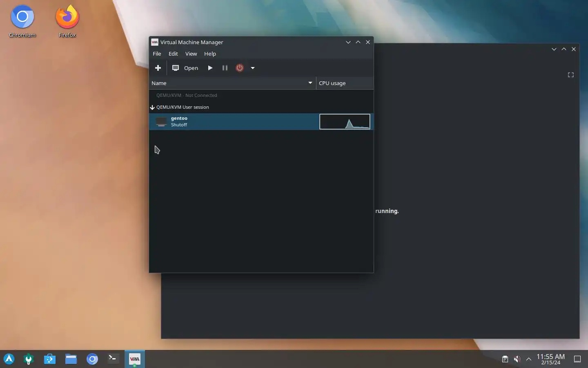Viewport: 588px width, 368px height.
Task: Open the Edit menu
Action: 173,54
